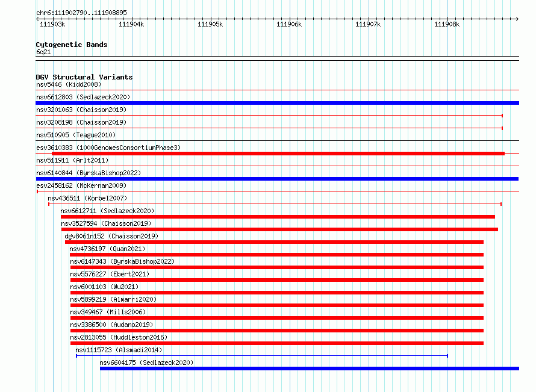Click the blue bar under nsv6604175
Image resolution: width=536 pixels, height=392 pixels.
(310, 369)
